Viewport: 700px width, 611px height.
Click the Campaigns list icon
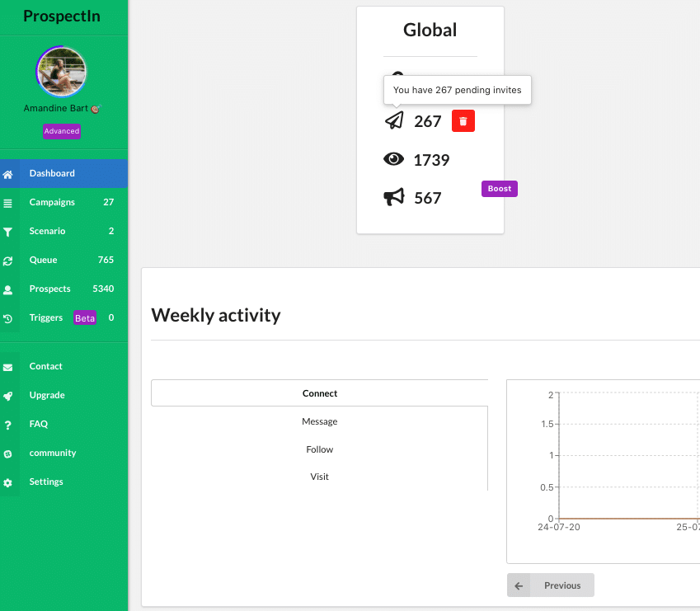7,203
